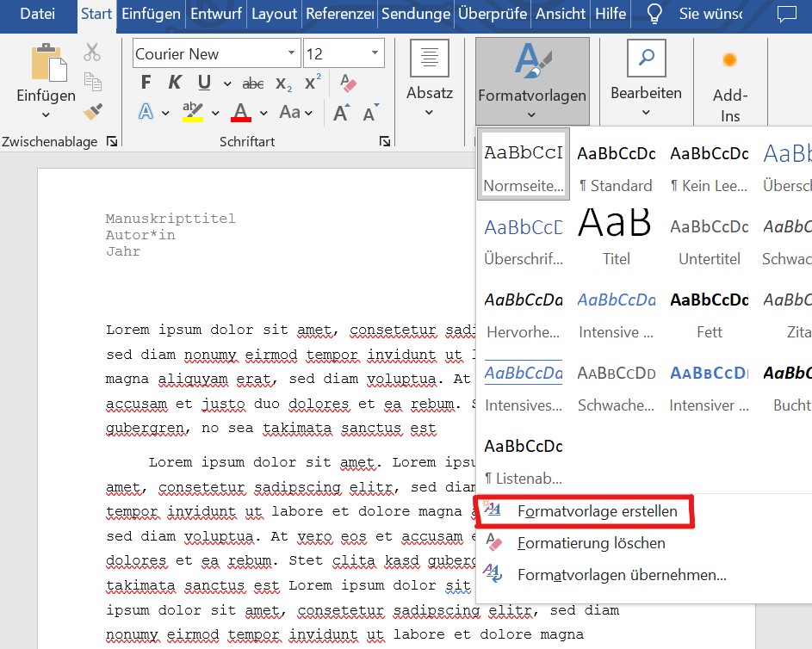Click 'Formatvorlagen übernehmen...' option

pyautogui.click(x=622, y=574)
